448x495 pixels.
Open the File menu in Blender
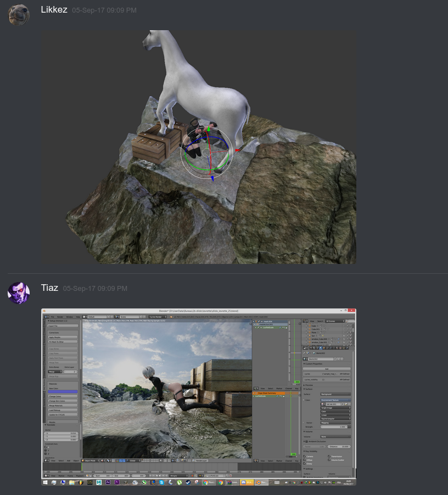point(53,317)
